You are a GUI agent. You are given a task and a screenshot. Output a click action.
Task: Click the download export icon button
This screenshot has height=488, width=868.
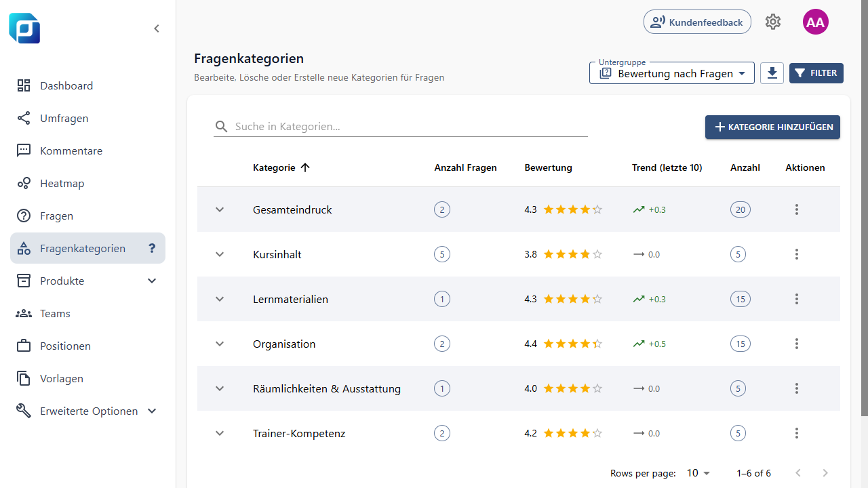click(x=772, y=73)
